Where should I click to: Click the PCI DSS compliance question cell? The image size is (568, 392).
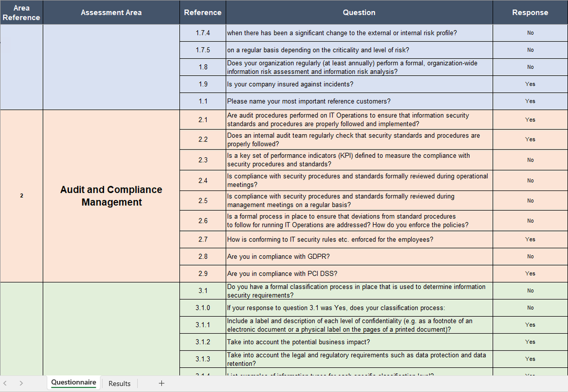359,274
